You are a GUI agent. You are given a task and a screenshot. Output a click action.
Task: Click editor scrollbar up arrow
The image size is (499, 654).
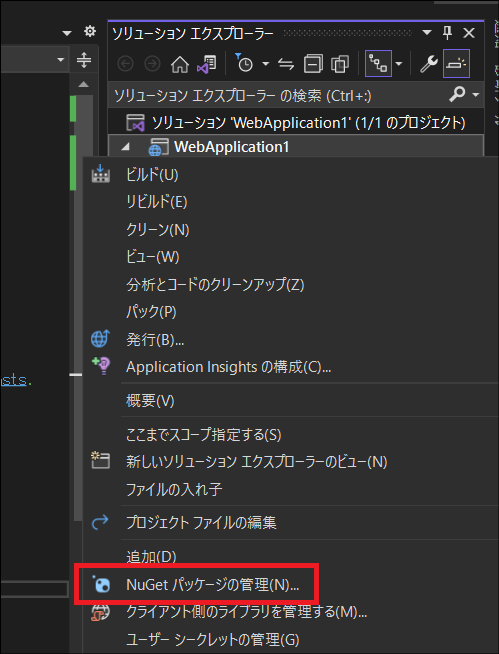(83, 84)
